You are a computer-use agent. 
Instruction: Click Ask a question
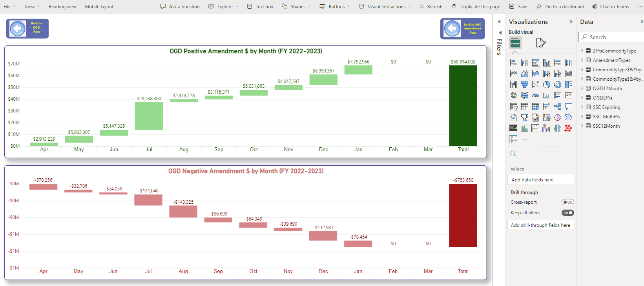tap(180, 6)
